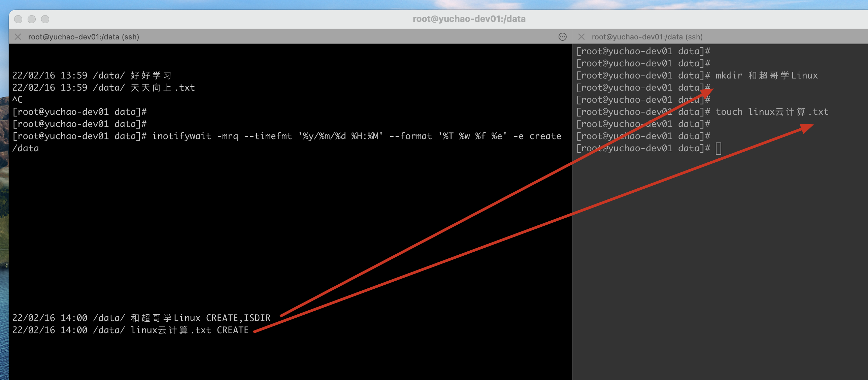868x380 pixels.
Task: Close the left ssh pane with its X
Action: [18, 37]
